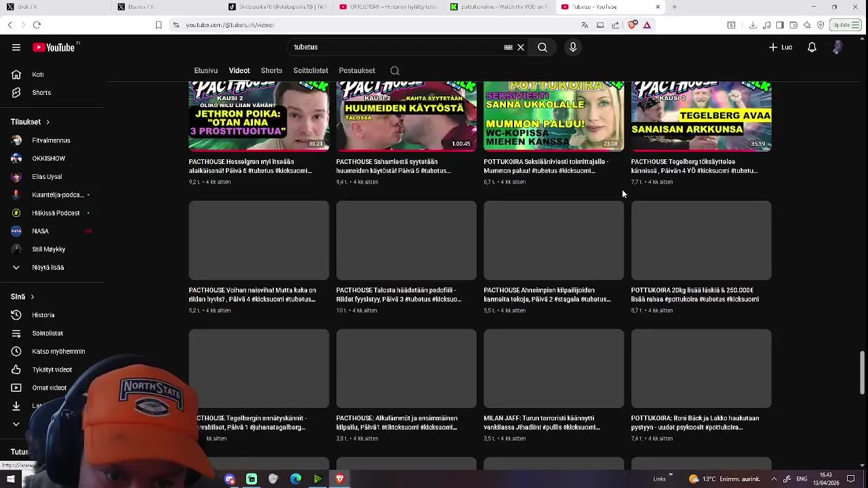
Task: Click the browser Update button
Action: (845, 25)
